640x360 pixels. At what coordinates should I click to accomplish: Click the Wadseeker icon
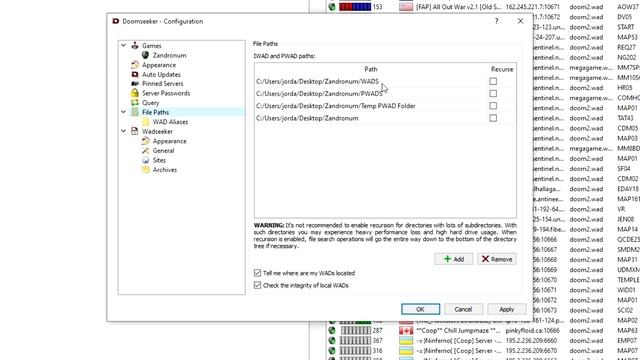click(x=135, y=131)
